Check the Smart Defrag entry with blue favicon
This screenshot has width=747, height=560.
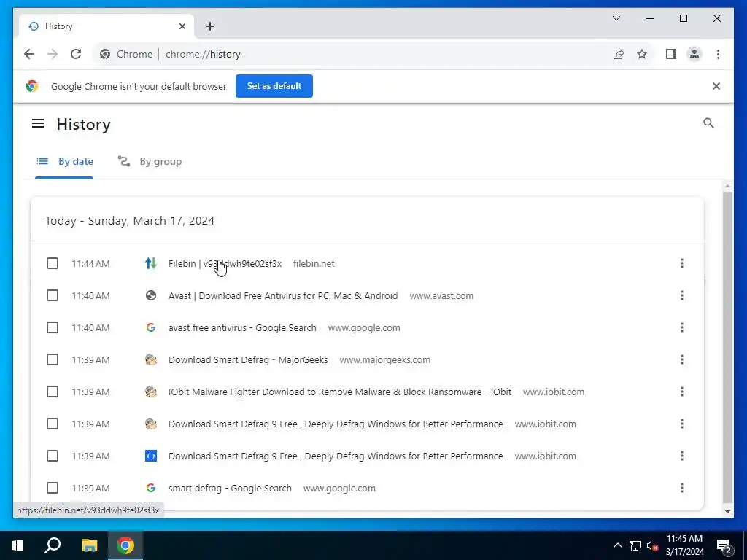point(53,456)
